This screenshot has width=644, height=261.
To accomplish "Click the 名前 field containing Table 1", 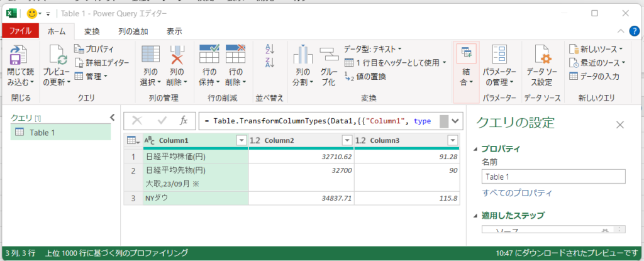I will click(553, 177).
